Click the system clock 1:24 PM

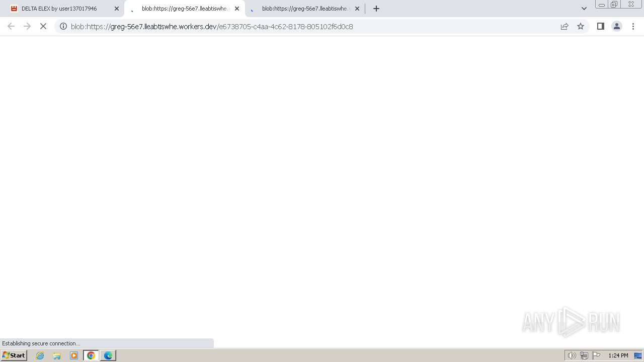tap(618, 355)
